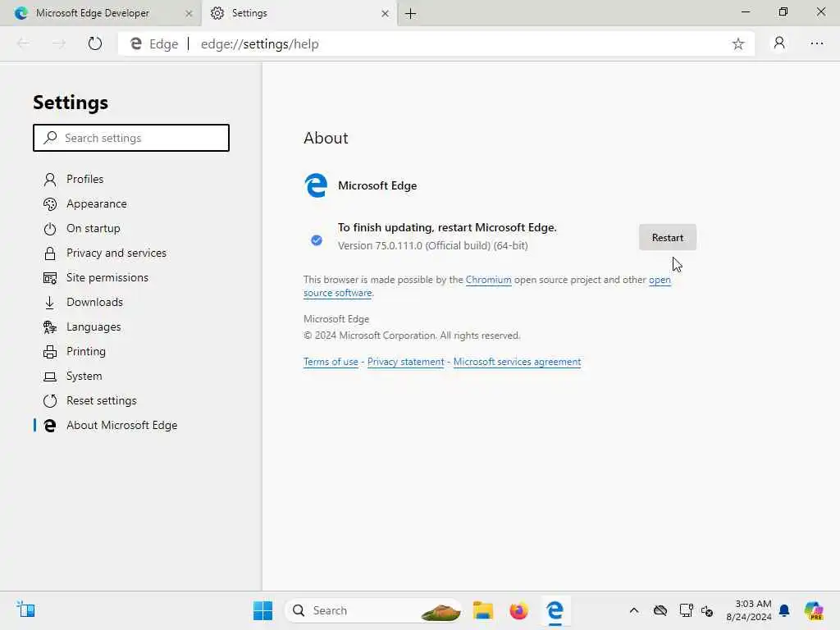The width and height of the screenshot is (840, 630).
Task: Open File Explorer from taskbar
Action: [482, 610]
